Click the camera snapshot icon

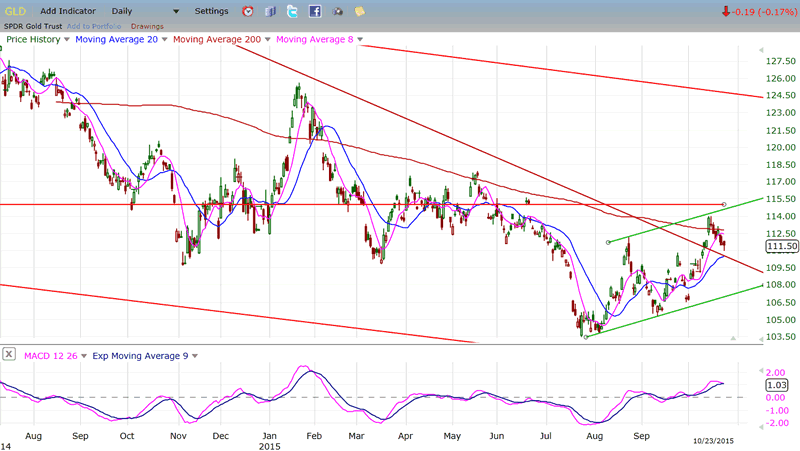(337, 11)
